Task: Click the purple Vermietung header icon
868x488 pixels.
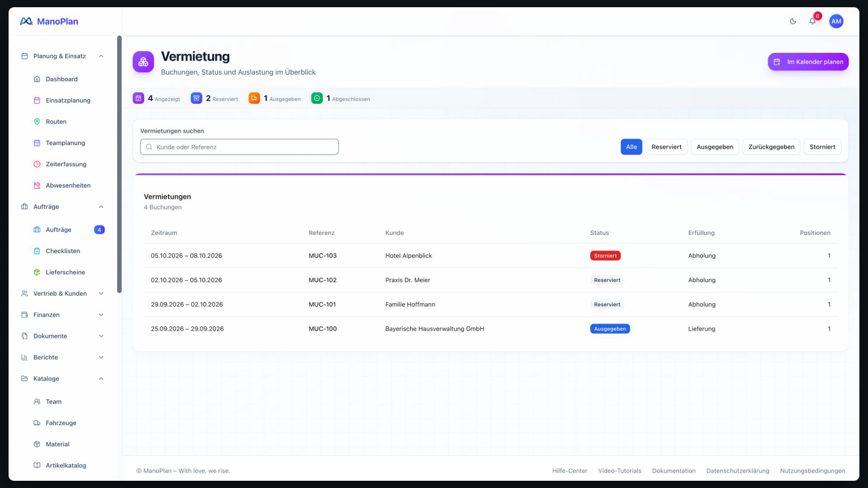Action: pyautogui.click(x=143, y=62)
